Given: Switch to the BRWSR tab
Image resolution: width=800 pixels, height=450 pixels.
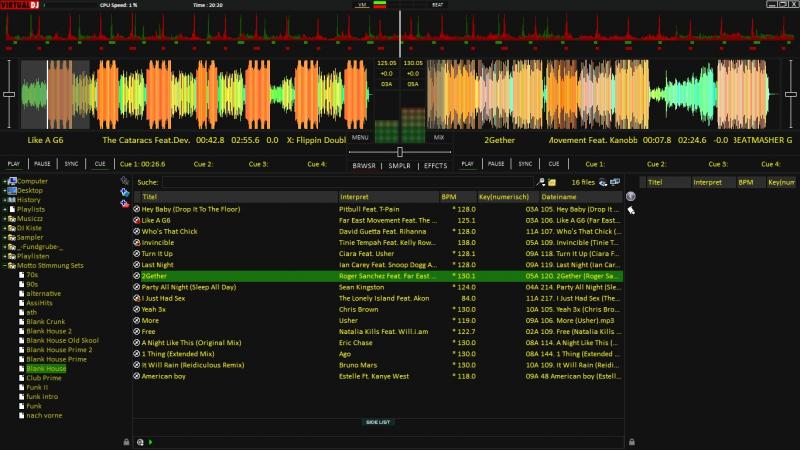Looking at the screenshot, I should 364,166.
